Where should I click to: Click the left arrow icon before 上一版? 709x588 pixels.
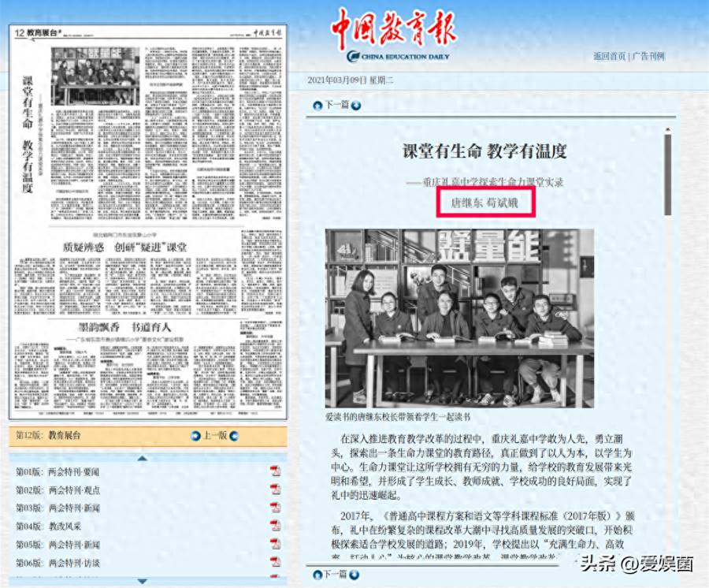tap(196, 436)
